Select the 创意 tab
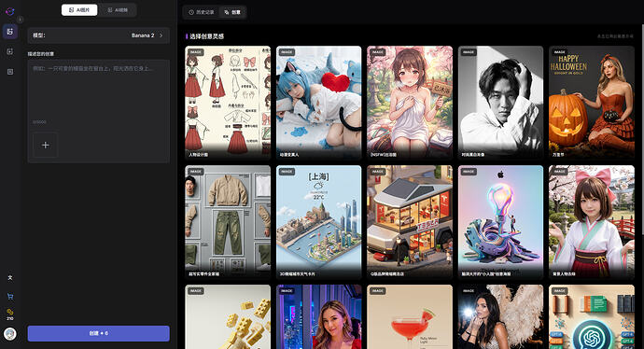 [x=232, y=12]
